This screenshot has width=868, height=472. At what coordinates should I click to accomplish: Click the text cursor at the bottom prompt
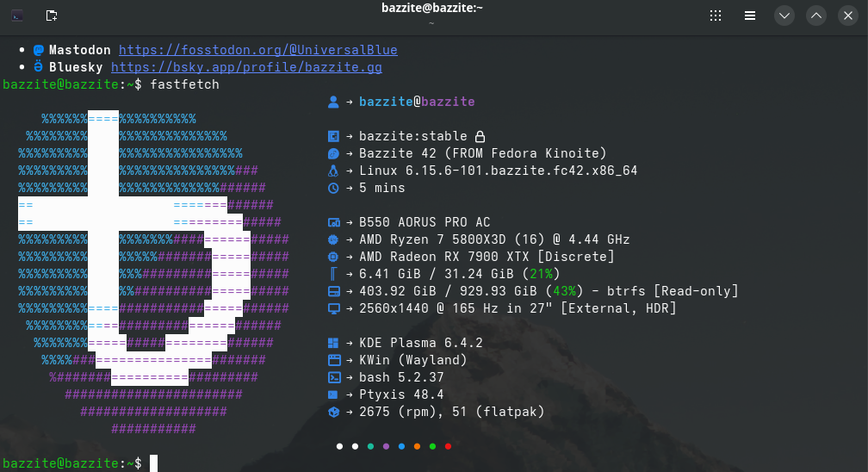[153, 463]
